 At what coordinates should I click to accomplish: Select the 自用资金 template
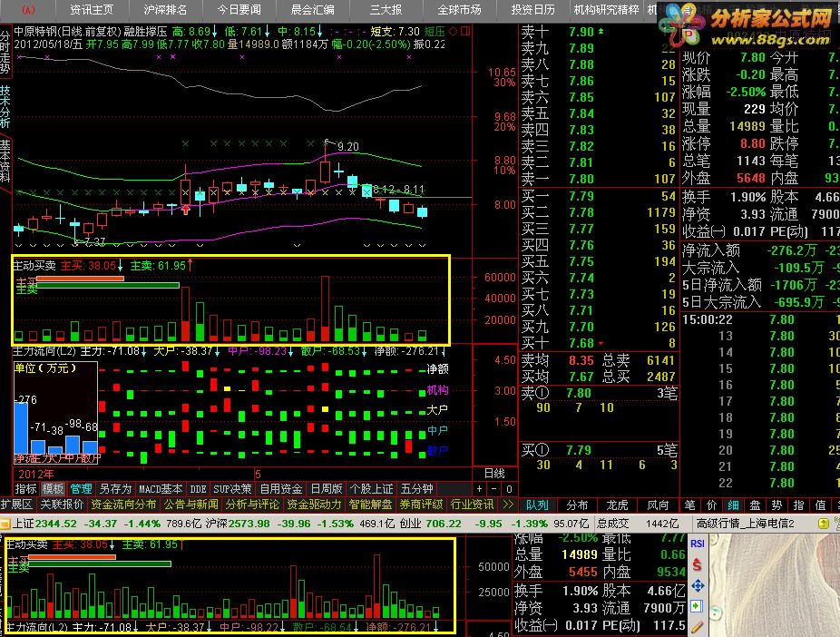pos(281,488)
